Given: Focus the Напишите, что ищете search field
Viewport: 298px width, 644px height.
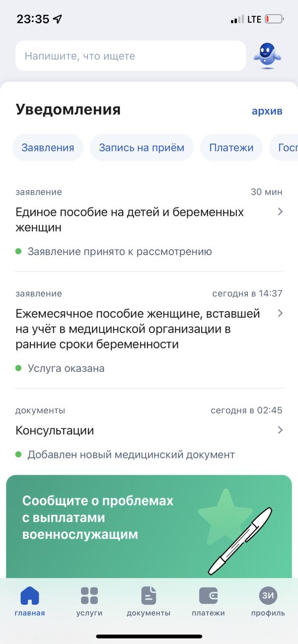Looking at the screenshot, I should (131, 56).
